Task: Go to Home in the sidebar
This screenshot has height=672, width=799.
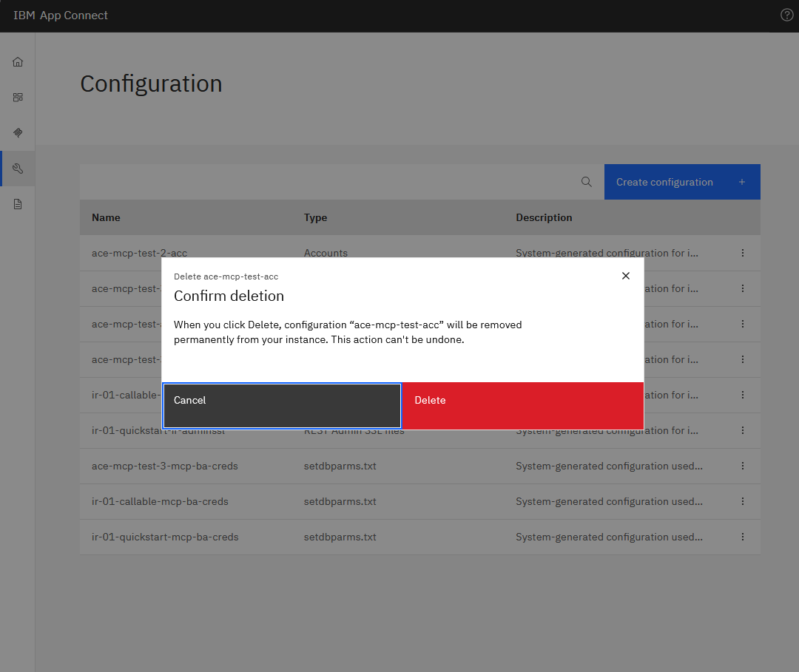Action: pyautogui.click(x=18, y=61)
